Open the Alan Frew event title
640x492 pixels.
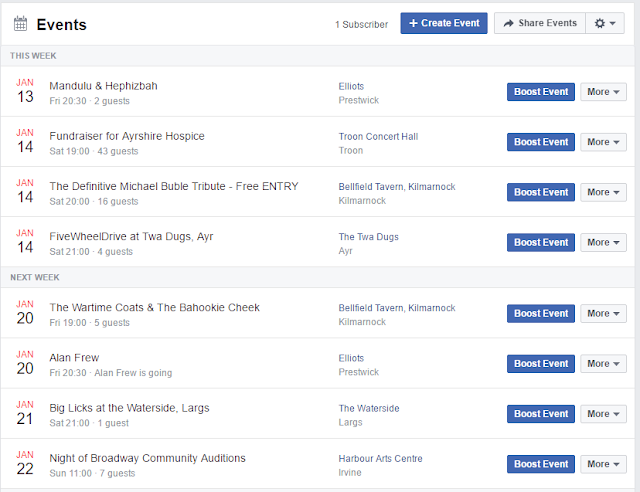coord(74,358)
